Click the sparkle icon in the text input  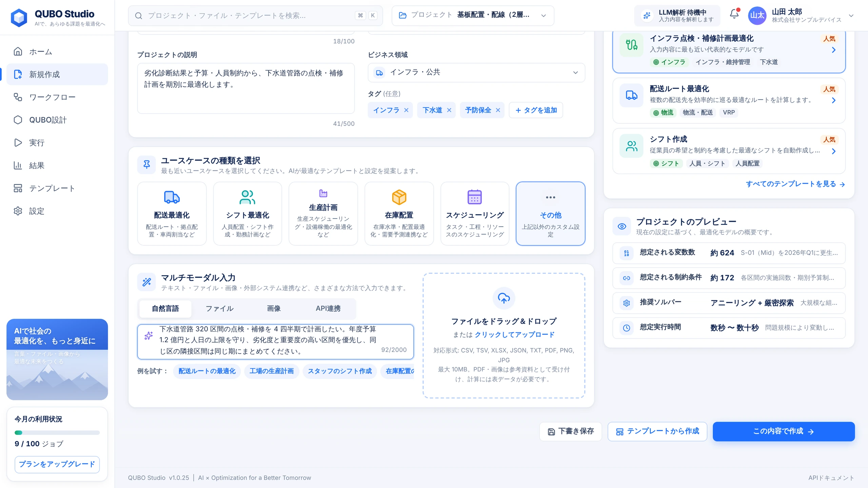[x=149, y=336]
